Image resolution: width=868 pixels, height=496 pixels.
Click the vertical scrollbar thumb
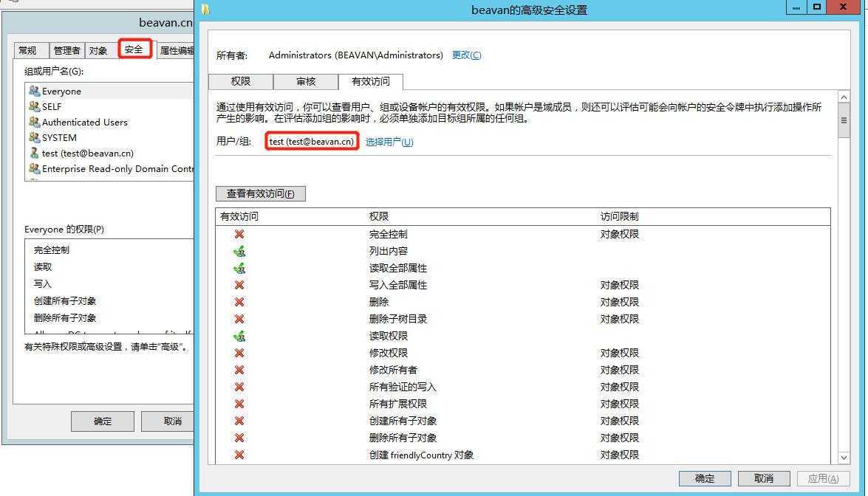(x=844, y=120)
